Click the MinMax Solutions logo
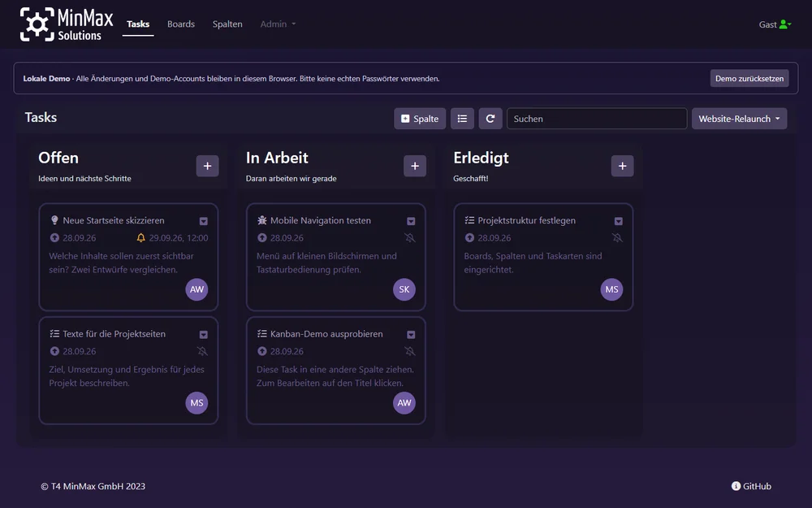This screenshot has width=812, height=508. pos(67,24)
